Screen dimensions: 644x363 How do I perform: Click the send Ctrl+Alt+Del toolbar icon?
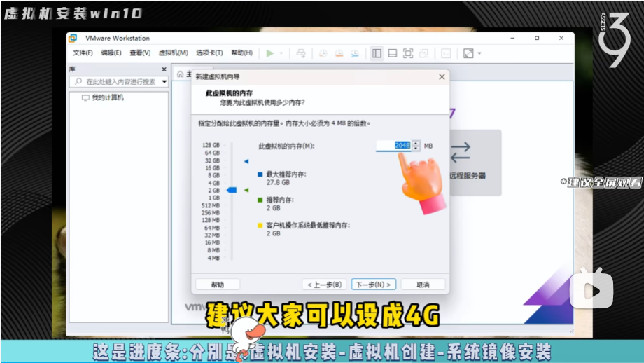[x=300, y=53]
